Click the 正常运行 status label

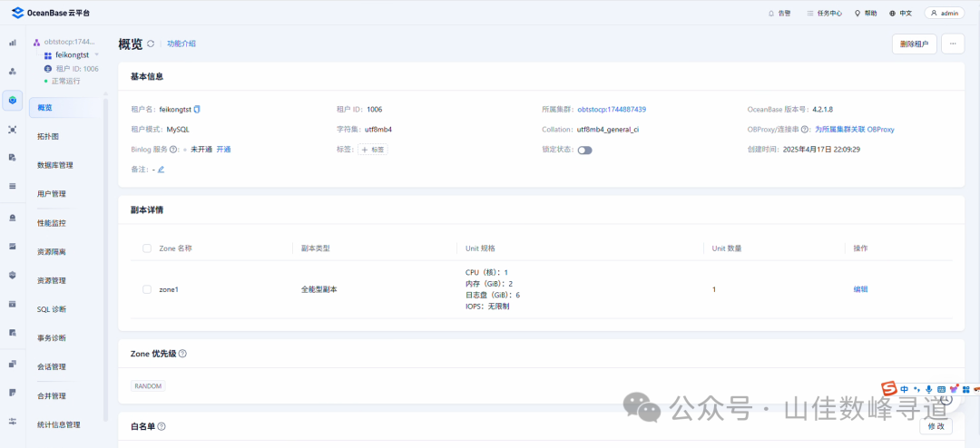[65, 82]
